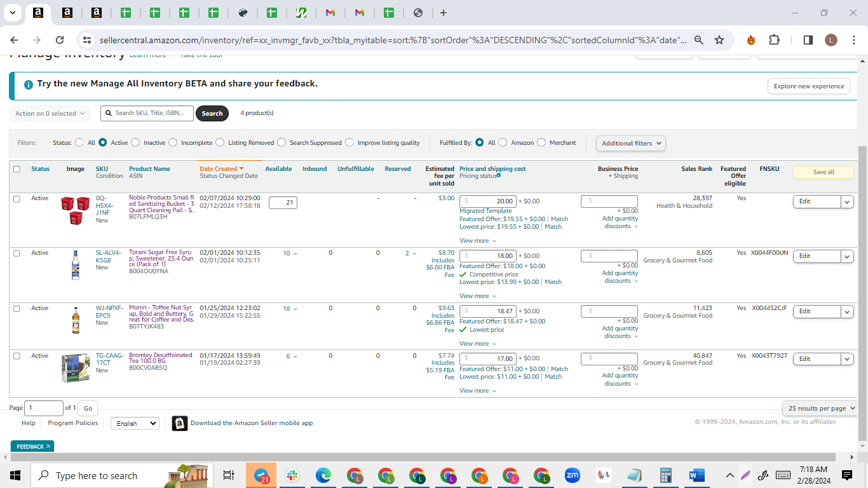This screenshot has width=868, height=488.
Task: Expand View more for Bromley Tea
Action: click(x=478, y=391)
